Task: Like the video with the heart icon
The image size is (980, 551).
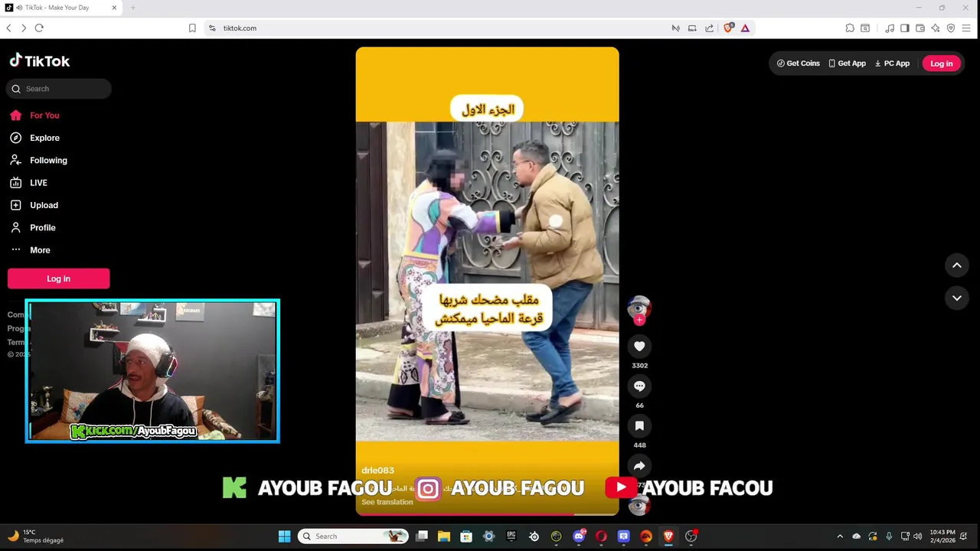Action: click(x=639, y=347)
